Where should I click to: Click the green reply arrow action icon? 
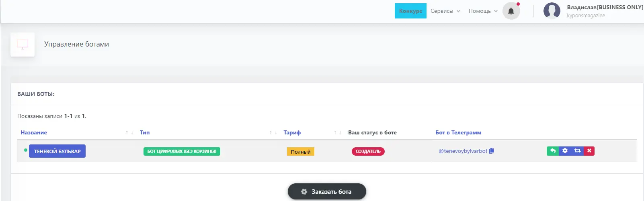click(553, 151)
